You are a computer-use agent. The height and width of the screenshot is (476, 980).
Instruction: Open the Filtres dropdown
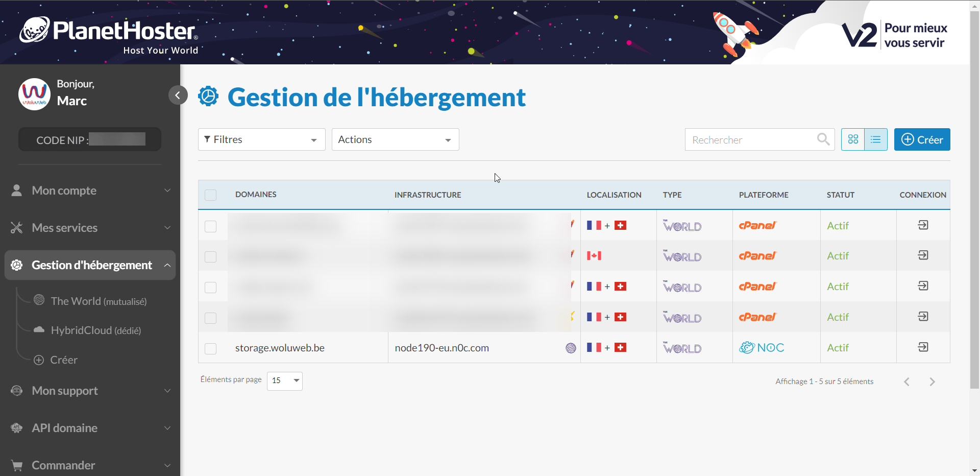(261, 139)
